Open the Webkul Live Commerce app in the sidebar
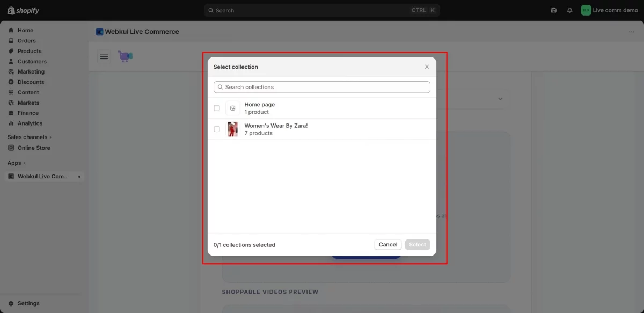 click(x=45, y=177)
